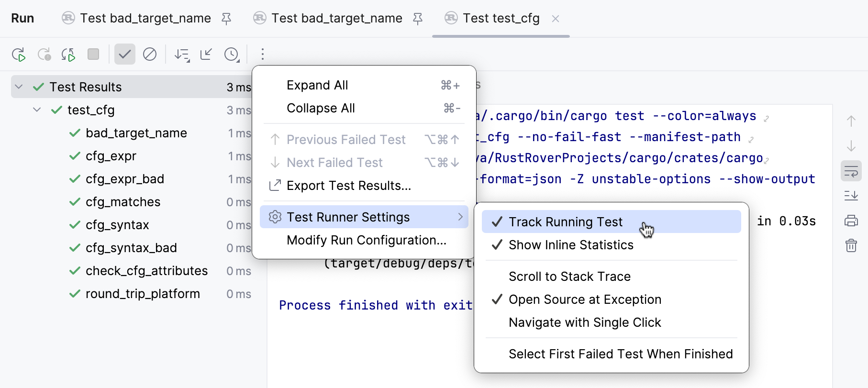The height and width of the screenshot is (388, 868).
Task: Select the Sort by Duration icon
Action: pyautogui.click(x=182, y=54)
